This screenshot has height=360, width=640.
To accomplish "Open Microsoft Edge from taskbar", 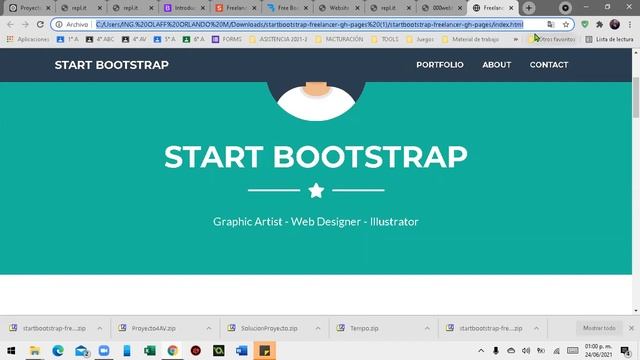I will tap(58, 351).
